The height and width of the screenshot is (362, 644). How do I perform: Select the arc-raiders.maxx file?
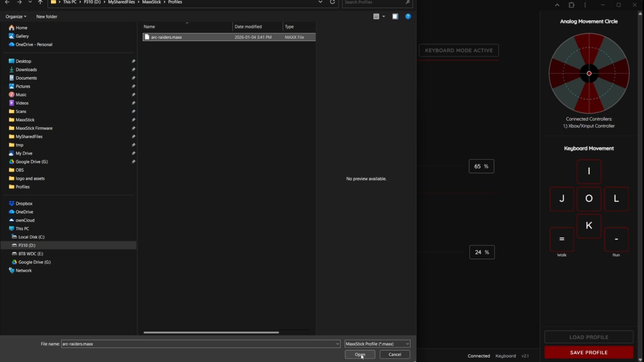tap(229, 37)
